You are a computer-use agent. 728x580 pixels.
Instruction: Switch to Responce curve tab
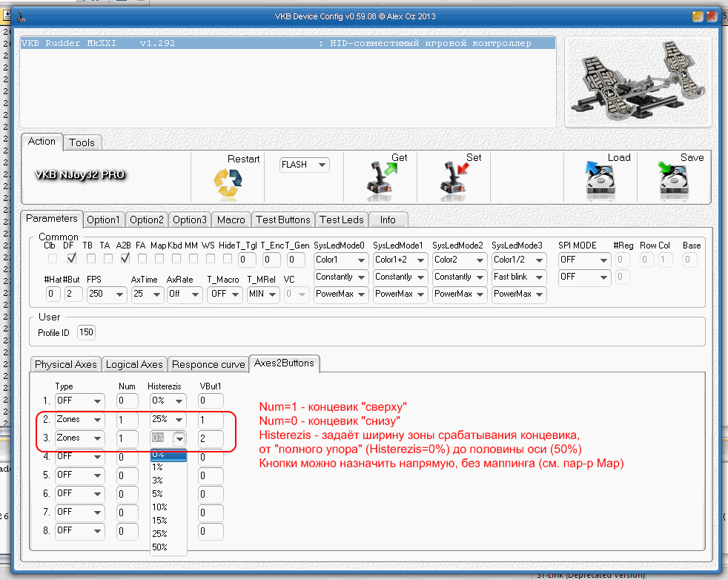(x=208, y=364)
